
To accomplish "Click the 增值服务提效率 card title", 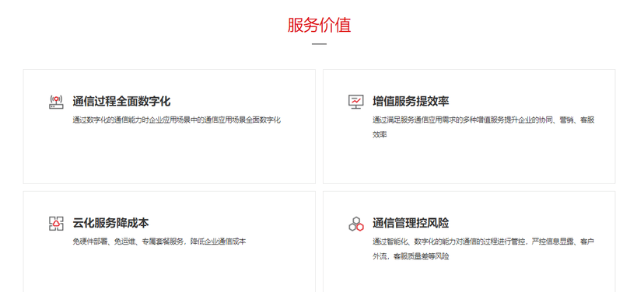I will pyautogui.click(x=411, y=101).
